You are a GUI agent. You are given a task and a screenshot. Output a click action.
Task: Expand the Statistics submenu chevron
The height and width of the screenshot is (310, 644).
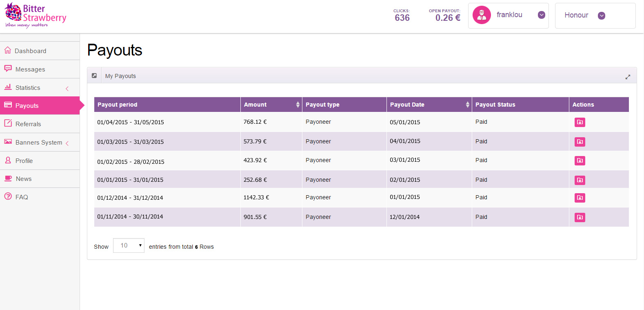pyautogui.click(x=67, y=88)
